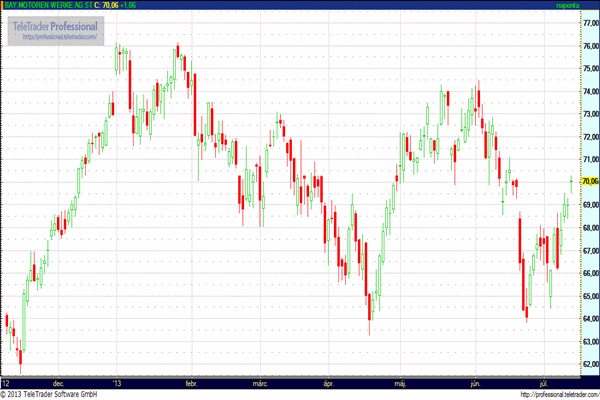The width and height of the screenshot is (600, 400).
Task: Select the 'máj.' month label on time axis
Action: [401, 383]
